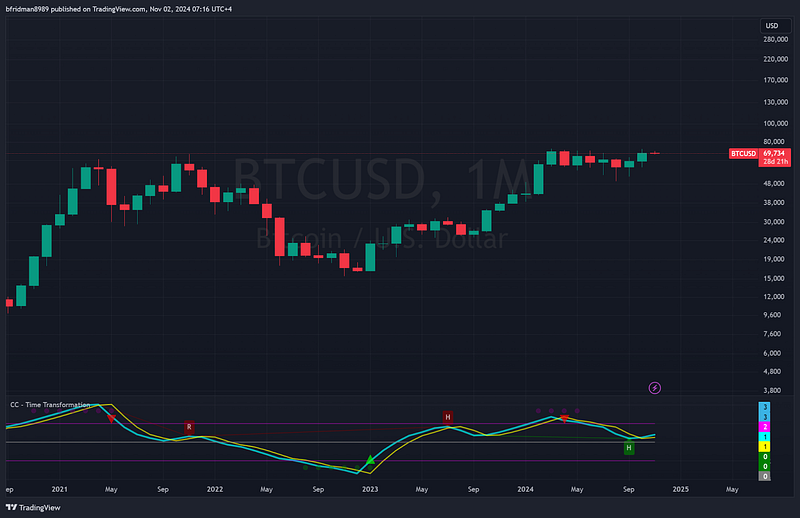The width and height of the screenshot is (800, 518).
Task: Click the 3,800 price axis label
Action: [773, 390]
